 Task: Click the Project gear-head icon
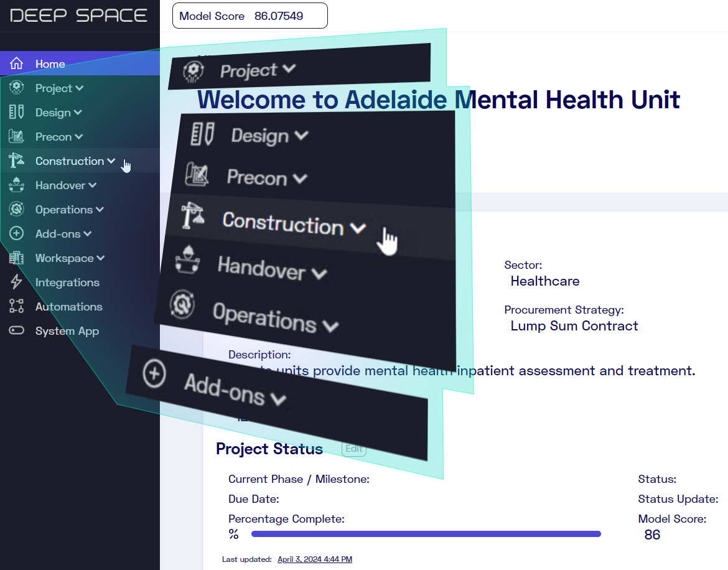[17, 88]
